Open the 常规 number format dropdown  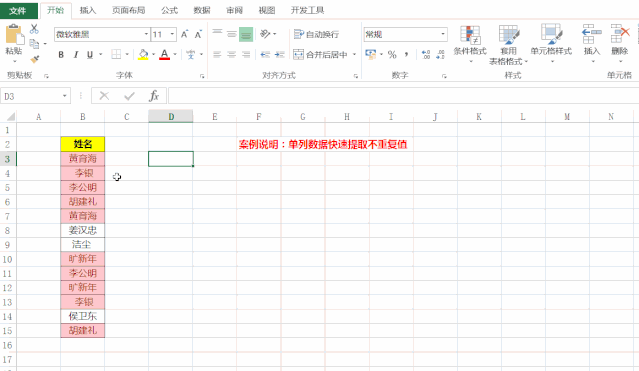pyautogui.click(x=443, y=34)
